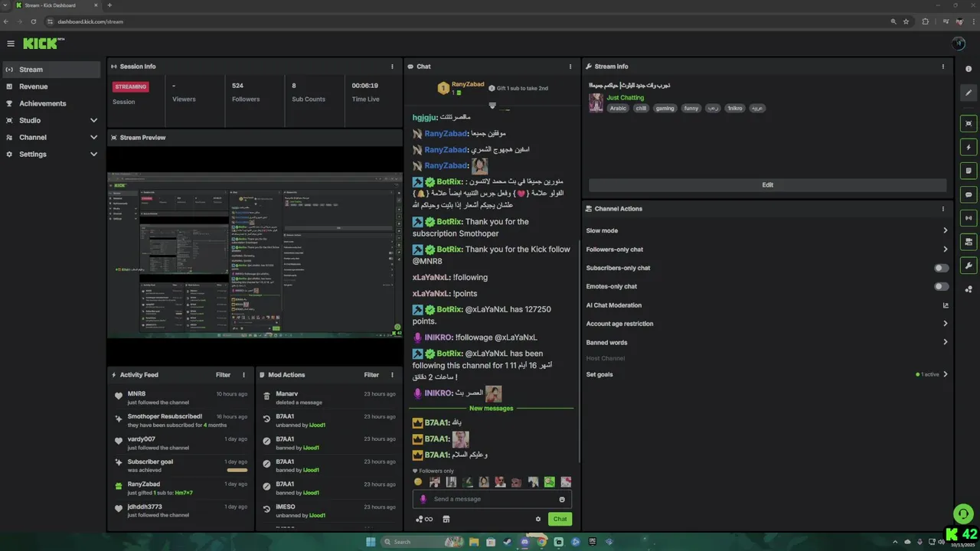Open the info icon in right sidebar

click(x=969, y=69)
